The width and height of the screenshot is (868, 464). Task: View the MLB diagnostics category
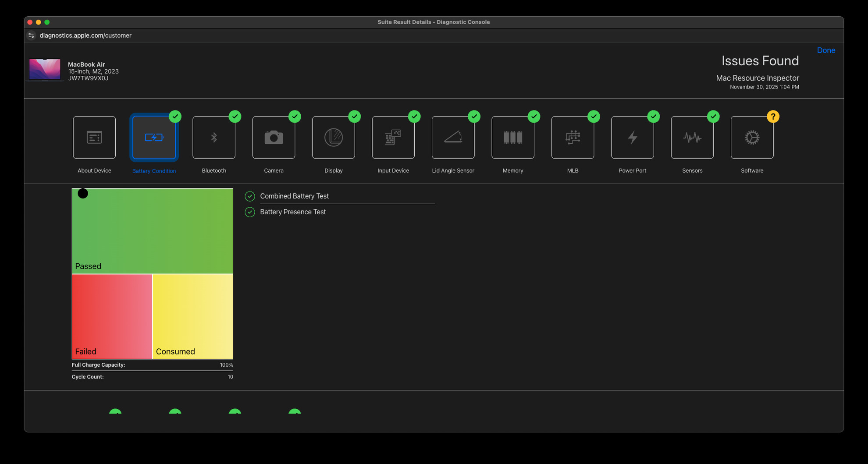pyautogui.click(x=573, y=138)
